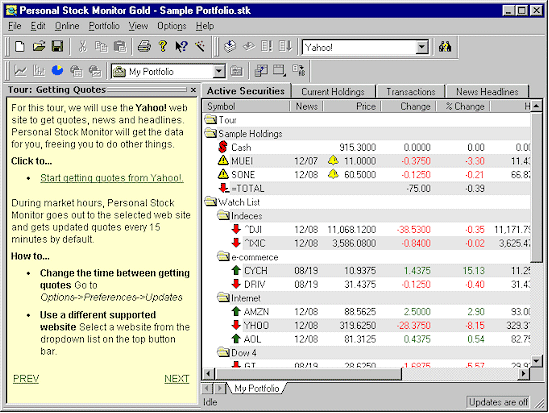Click the binoculars symbol lookup icon

tap(445, 47)
